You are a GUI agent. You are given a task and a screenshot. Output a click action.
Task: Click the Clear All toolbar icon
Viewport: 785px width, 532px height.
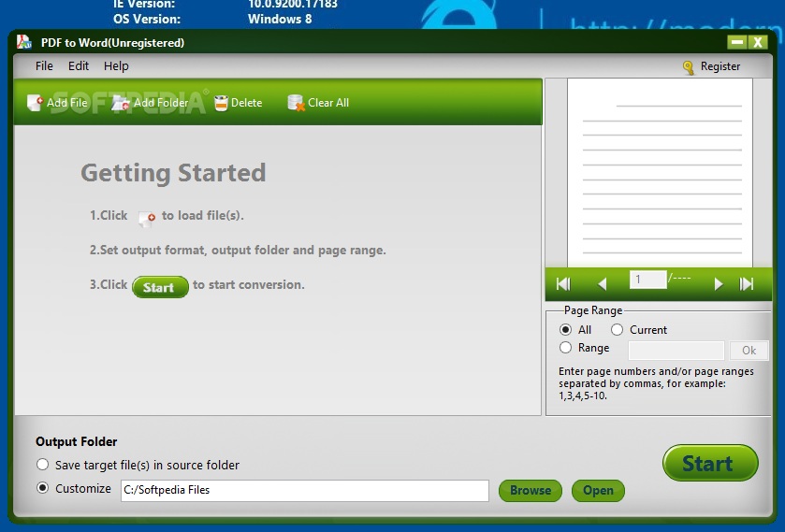[296, 103]
